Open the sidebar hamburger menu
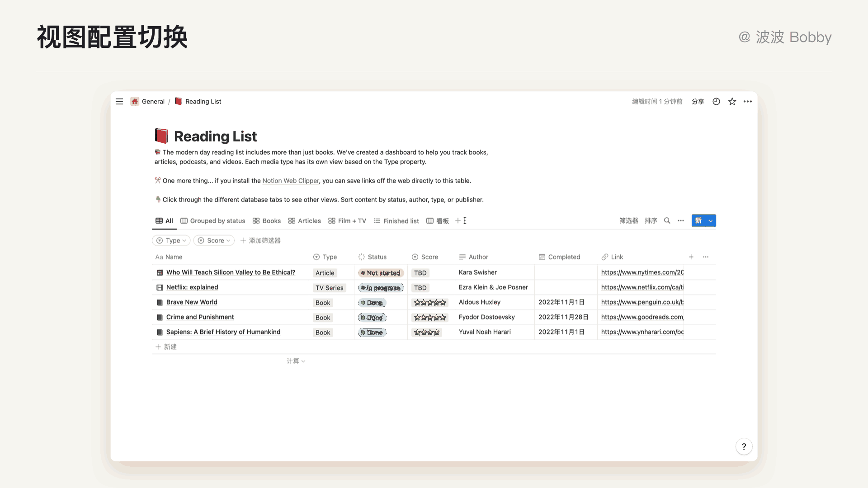The image size is (868, 488). 119,102
